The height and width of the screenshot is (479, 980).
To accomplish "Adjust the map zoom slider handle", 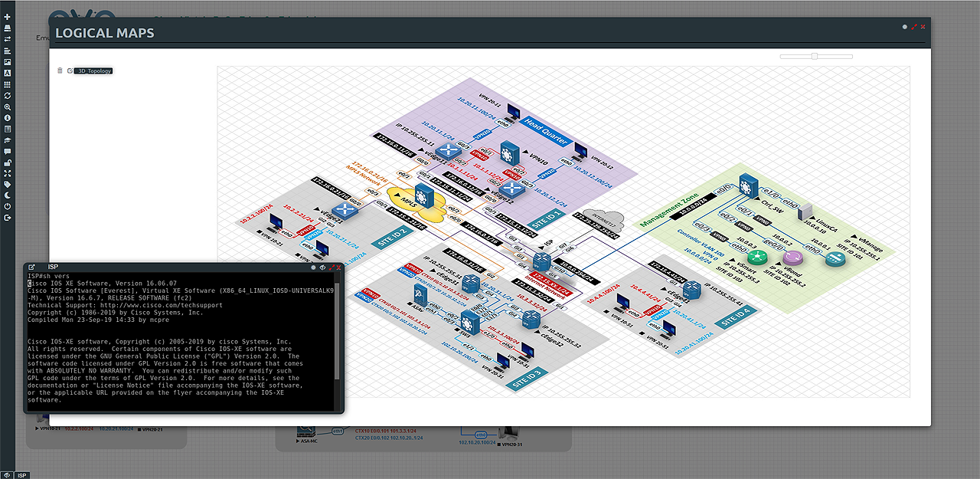I will 815,56.
